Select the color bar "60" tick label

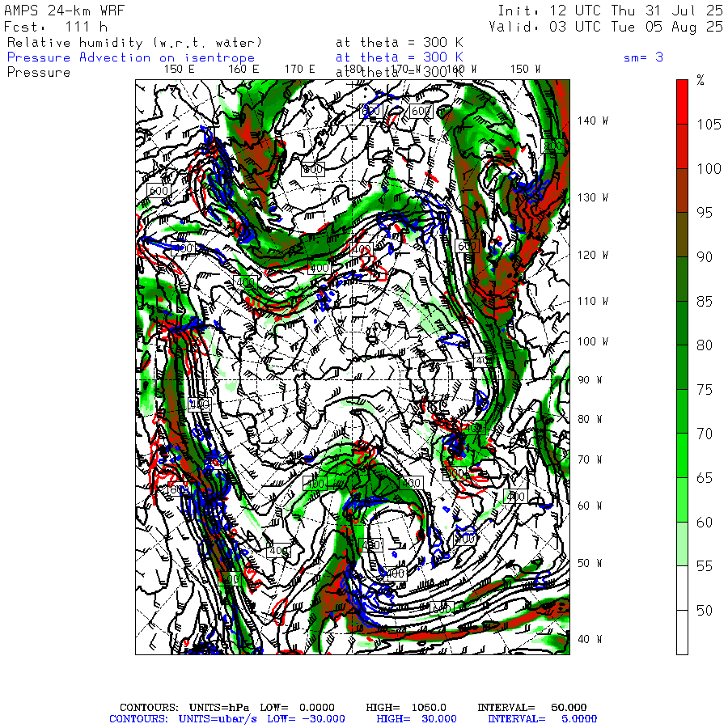pos(705,523)
